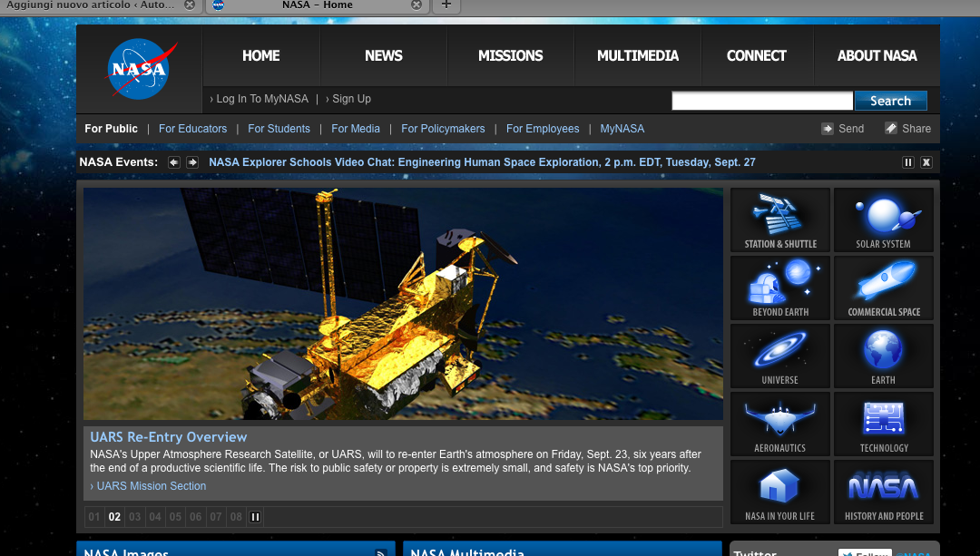Open the MISSIONS menu
The height and width of the screenshot is (556, 980).
coord(511,55)
